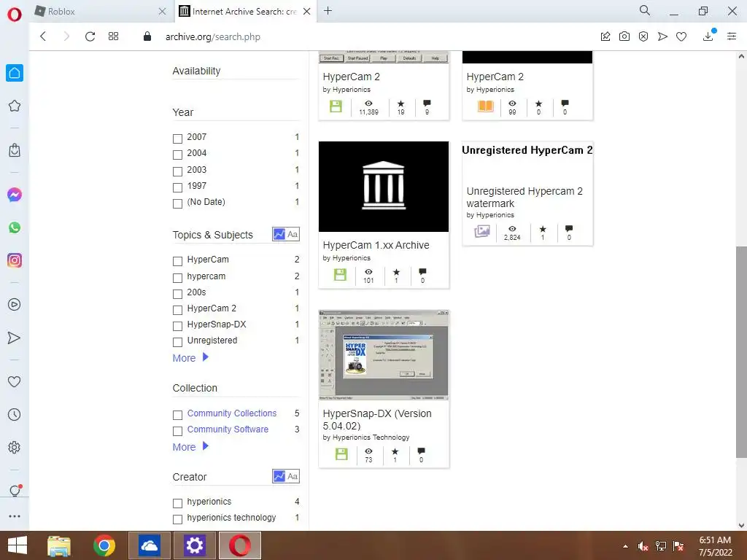Click the page vertical scrollbar thumb

coord(741,352)
